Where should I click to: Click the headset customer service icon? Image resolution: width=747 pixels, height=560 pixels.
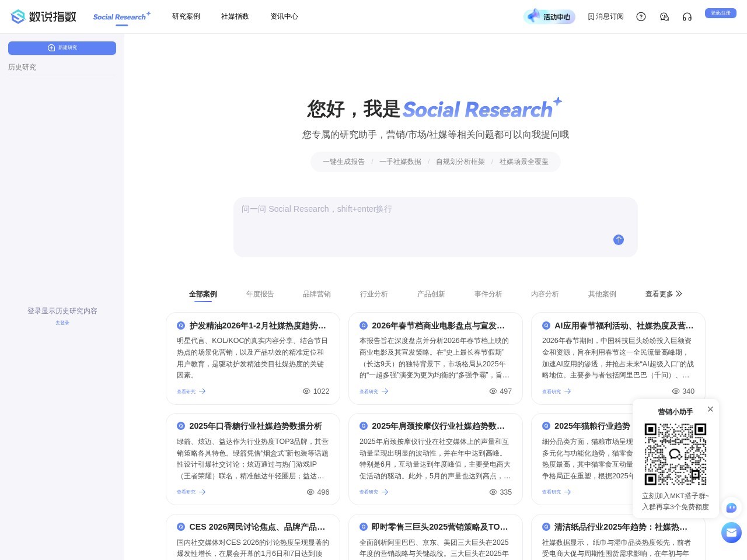(x=687, y=16)
